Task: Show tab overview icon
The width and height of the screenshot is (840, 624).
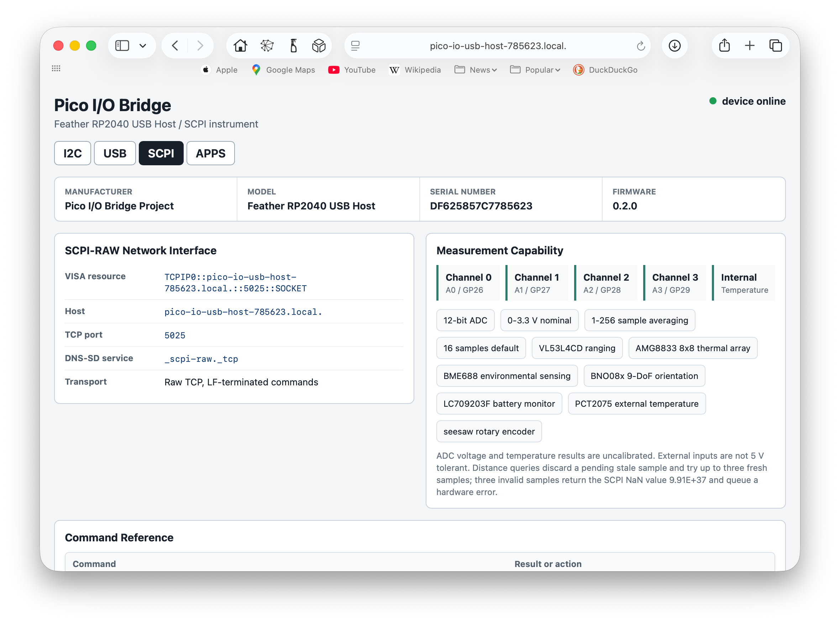Action: pyautogui.click(x=775, y=46)
